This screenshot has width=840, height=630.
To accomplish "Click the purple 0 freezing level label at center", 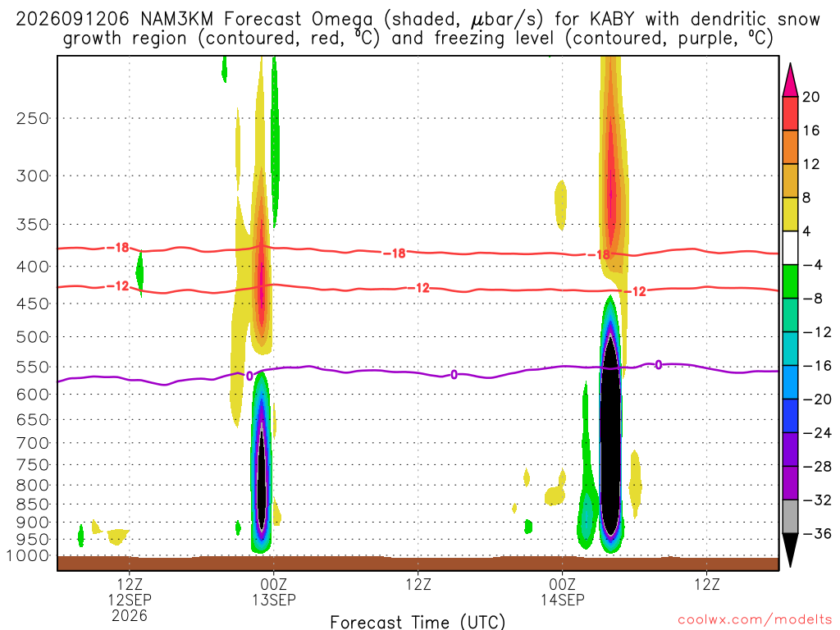I will point(454,374).
